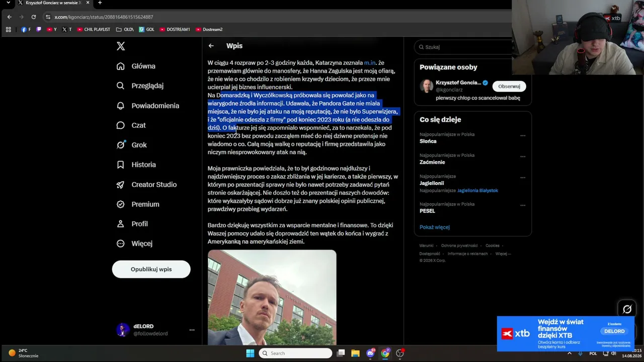Viewport: 644px width, 362px height.
Task: Open the Więcej menu in the sidebar
Action: (134, 243)
